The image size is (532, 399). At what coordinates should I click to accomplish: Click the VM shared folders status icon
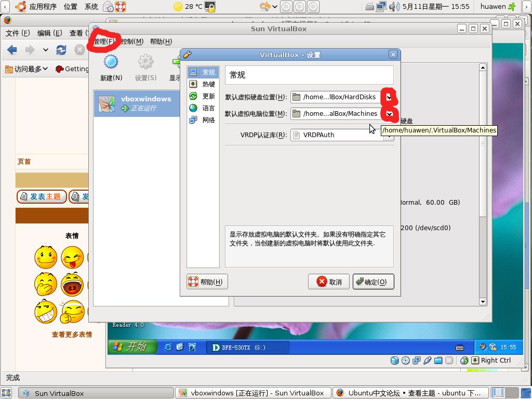click(438, 361)
